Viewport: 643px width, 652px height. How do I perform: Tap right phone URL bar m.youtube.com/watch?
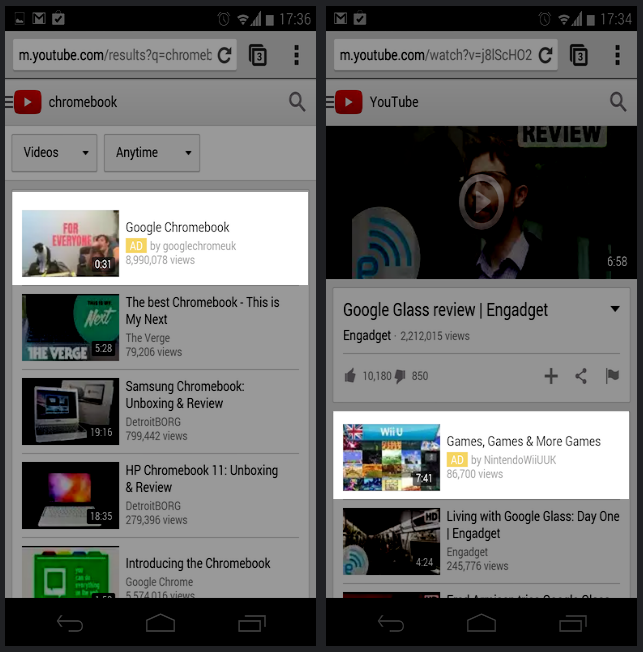pyautogui.click(x=435, y=55)
